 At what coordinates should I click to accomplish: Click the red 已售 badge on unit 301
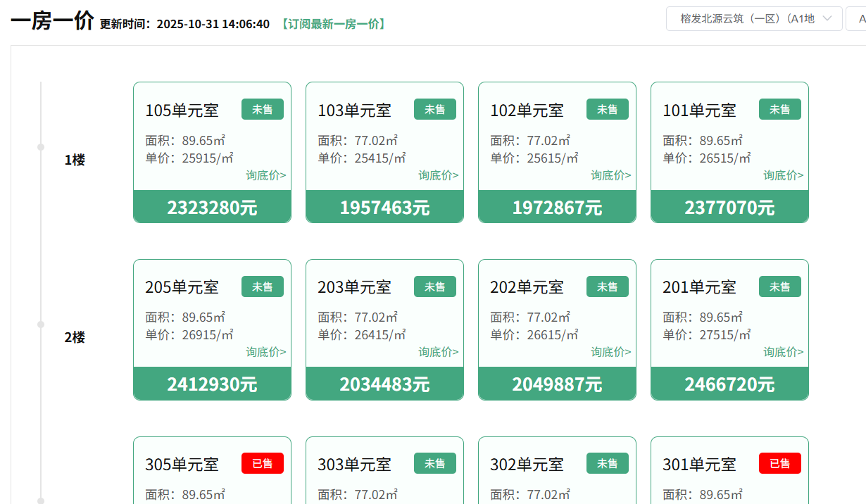point(780,463)
